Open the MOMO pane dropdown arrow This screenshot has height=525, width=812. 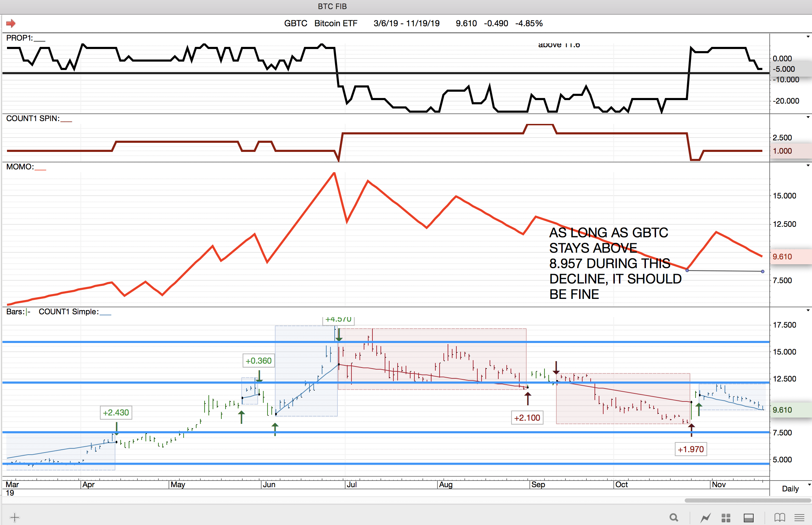click(x=808, y=166)
